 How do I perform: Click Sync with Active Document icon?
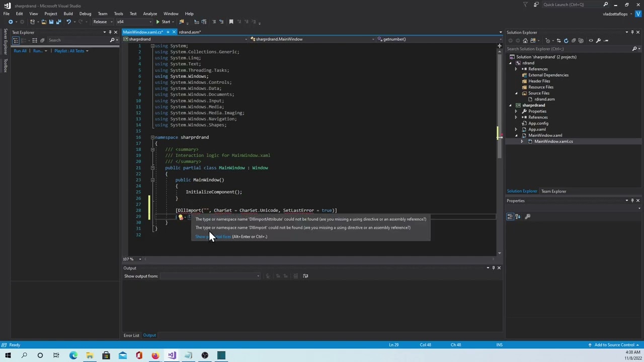pyautogui.click(x=558, y=41)
